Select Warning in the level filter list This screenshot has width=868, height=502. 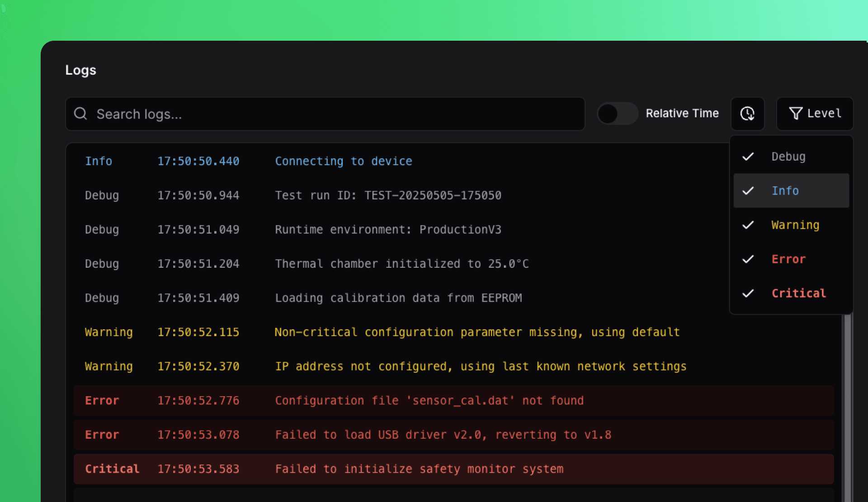tap(795, 225)
